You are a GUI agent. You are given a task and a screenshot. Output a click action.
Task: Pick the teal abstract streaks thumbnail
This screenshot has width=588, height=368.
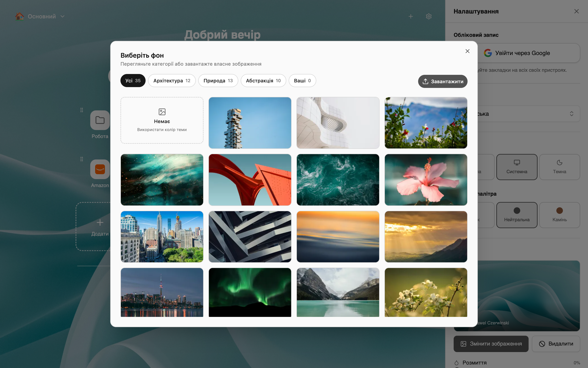(x=162, y=180)
